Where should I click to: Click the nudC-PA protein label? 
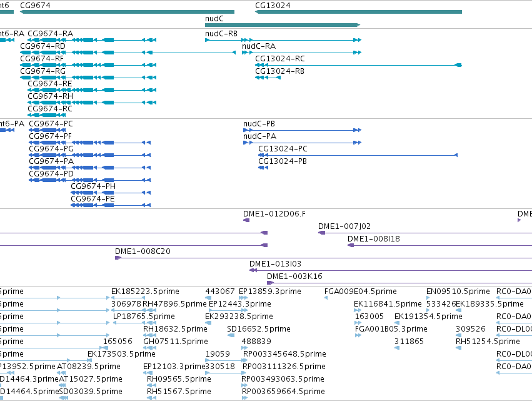coord(260,136)
